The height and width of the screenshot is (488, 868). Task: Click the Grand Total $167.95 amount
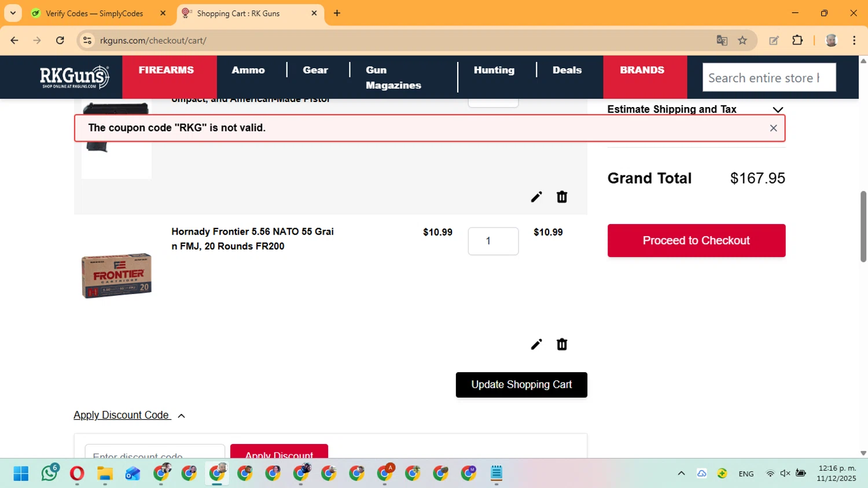(x=757, y=178)
